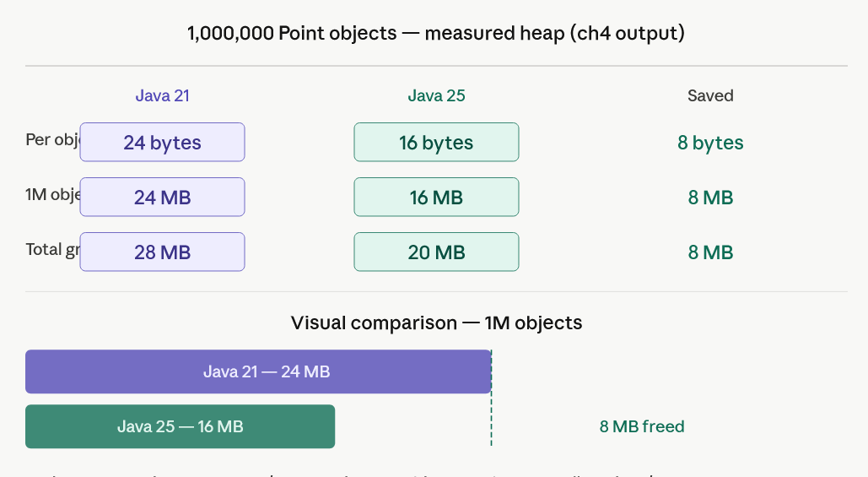
Task: Click the '24 MB' Java 21 cell
Action: [x=162, y=198]
